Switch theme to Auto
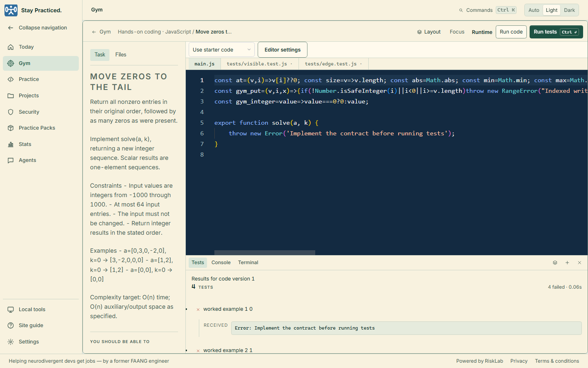 point(534,10)
